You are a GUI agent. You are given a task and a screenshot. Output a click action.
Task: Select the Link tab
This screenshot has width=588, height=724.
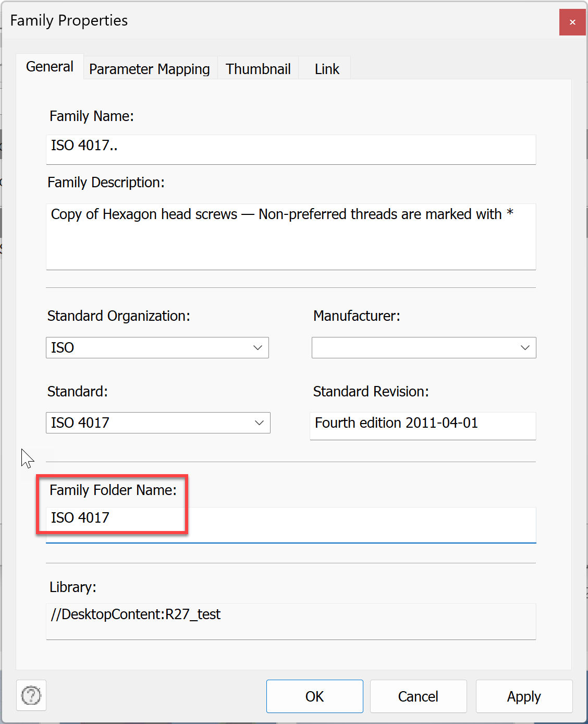tap(326, 68)
